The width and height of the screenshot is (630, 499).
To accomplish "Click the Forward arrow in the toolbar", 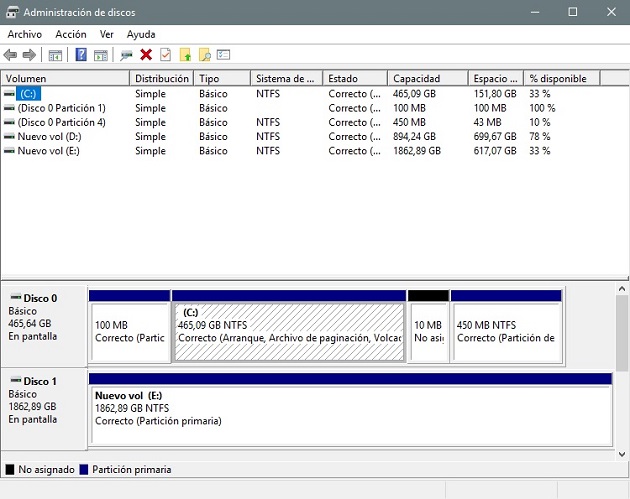I will (x=29, y=55).
